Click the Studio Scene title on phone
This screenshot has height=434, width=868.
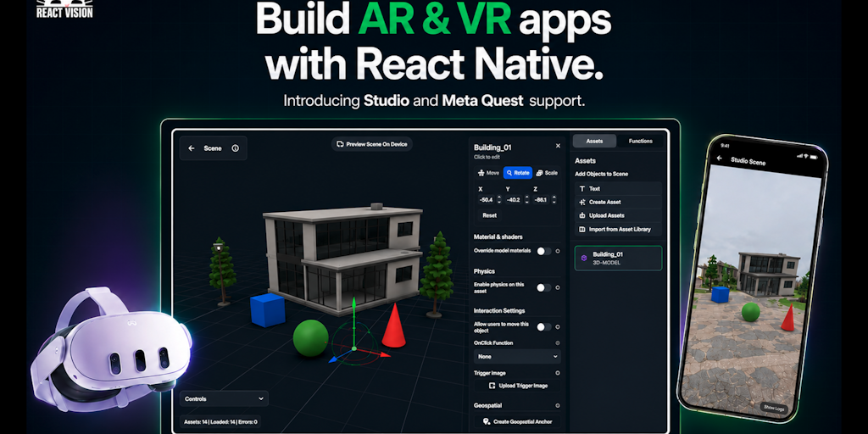click(748, 162)
